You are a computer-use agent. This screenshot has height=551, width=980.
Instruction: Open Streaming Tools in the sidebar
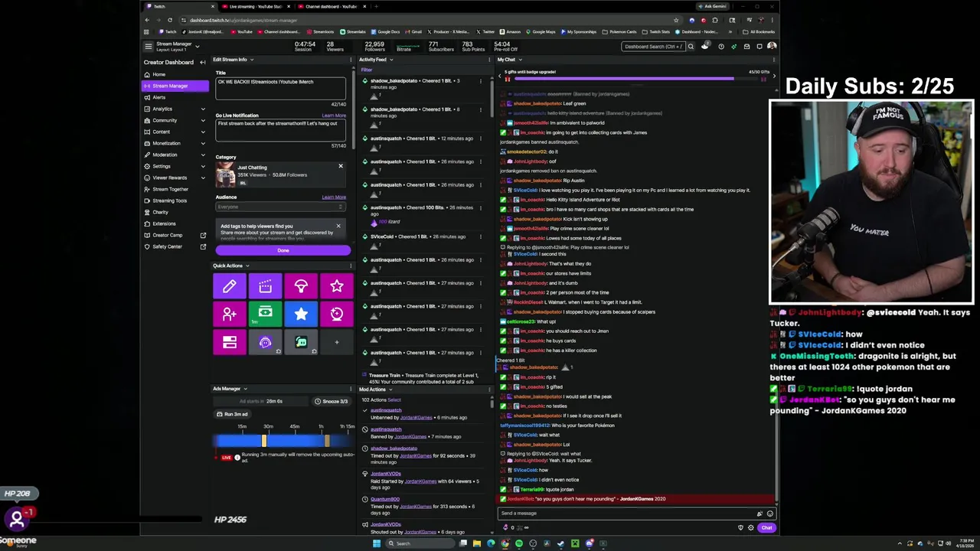tap(175, 201)
